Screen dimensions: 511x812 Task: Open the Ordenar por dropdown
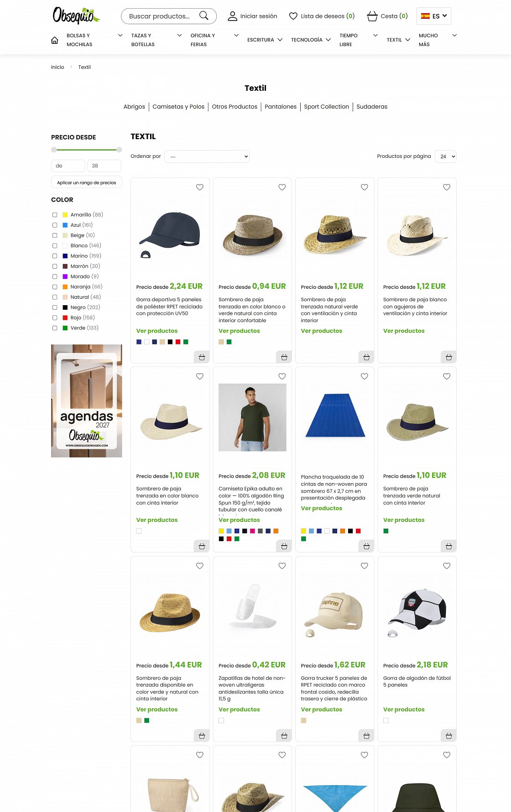pyautogui.click(x=207, y=156)
